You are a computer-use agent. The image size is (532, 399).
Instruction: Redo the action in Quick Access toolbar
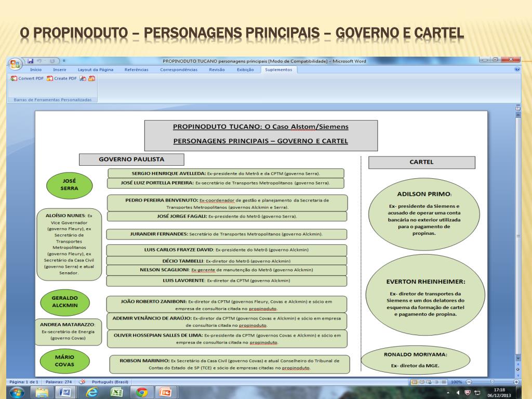[52, 61]
